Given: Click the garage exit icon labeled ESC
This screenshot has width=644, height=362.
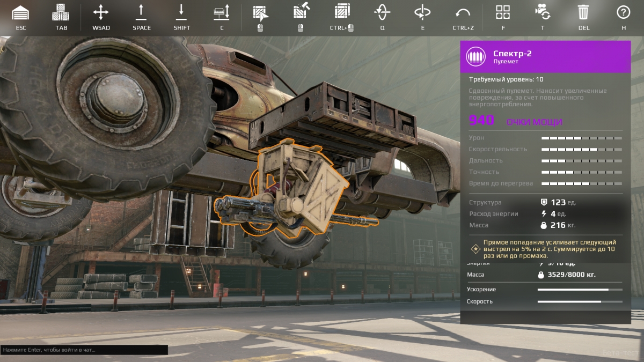Looking at the screenshot, I should 20,12.
